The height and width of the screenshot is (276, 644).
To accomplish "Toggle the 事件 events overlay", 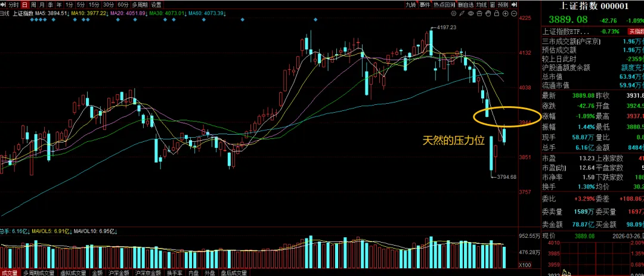I will pyautogui.click(x=425, y=5).
